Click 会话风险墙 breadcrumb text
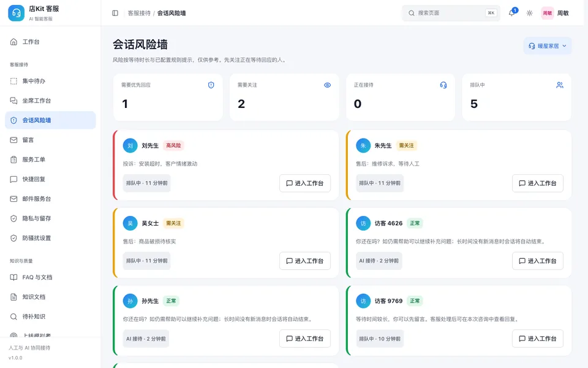Viewport: 588px width, 368px height. click(171, 13)
